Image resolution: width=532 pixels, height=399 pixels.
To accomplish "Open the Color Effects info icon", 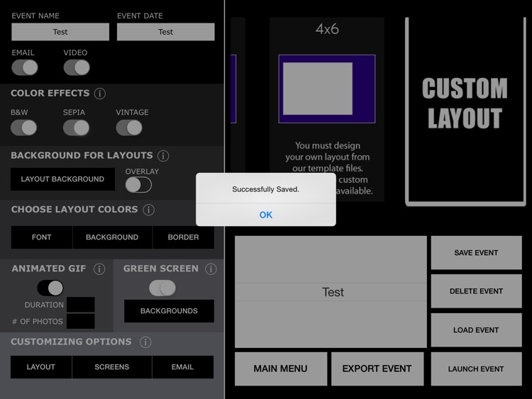I will point(100,94).
